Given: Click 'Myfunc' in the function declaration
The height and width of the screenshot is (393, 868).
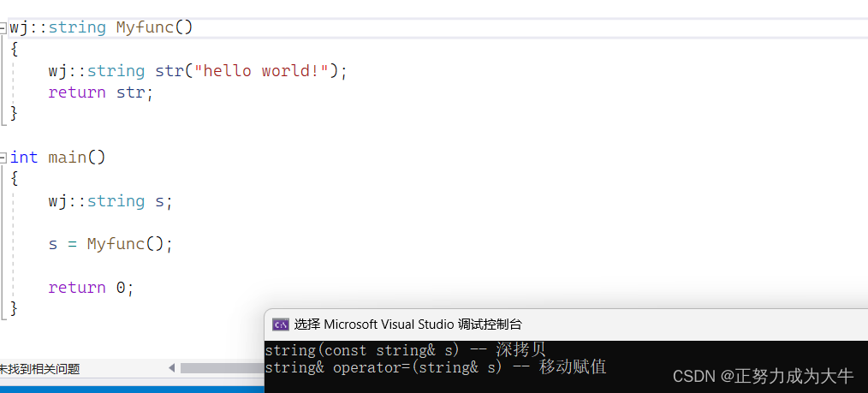Looking at the screenshot, I should point(145,27).
